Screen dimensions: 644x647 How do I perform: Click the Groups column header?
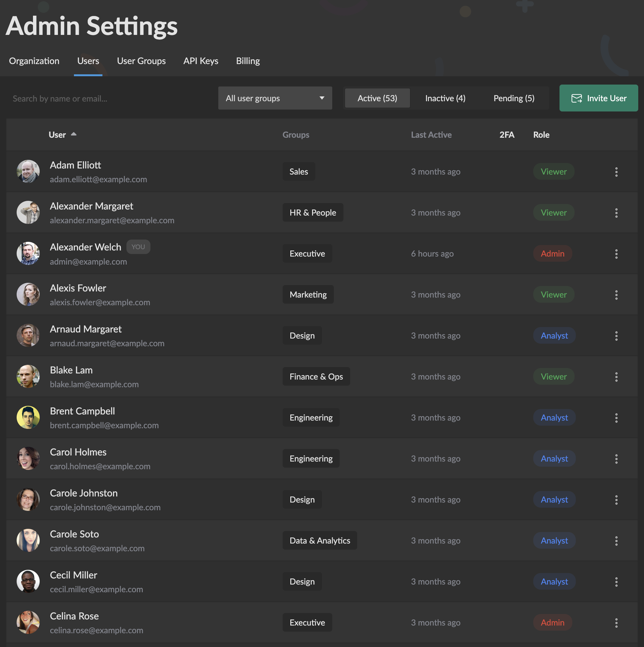click(295, 135)
